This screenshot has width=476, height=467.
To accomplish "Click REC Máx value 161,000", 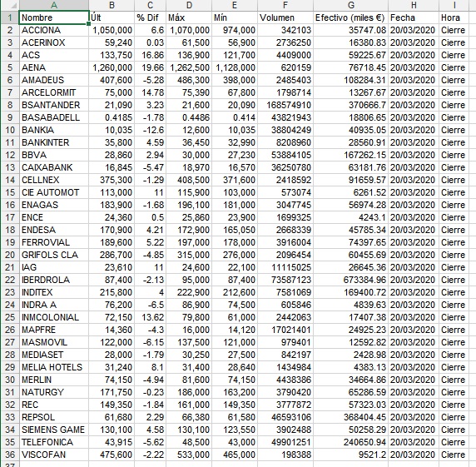I will coord(189,405).
